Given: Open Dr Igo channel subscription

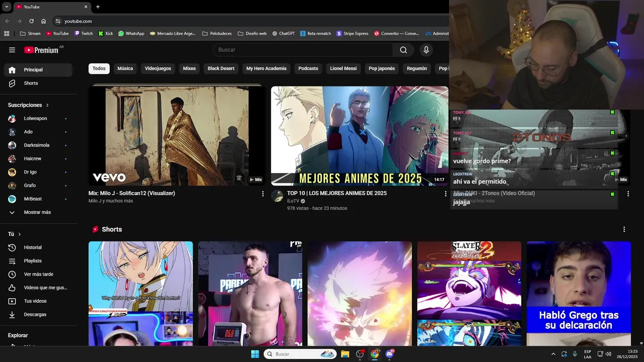Looking at the screenshot, I should (x=38, y=172).
